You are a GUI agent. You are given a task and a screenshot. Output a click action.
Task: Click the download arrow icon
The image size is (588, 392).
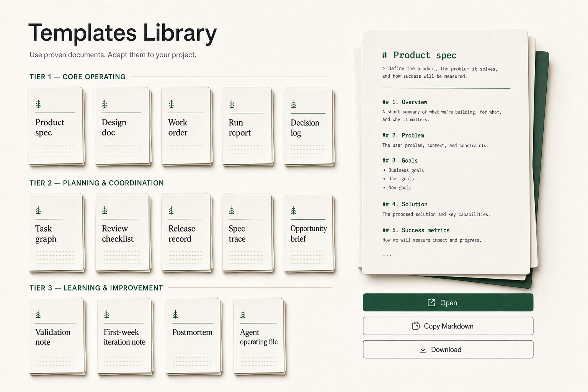tap(423, 350)
